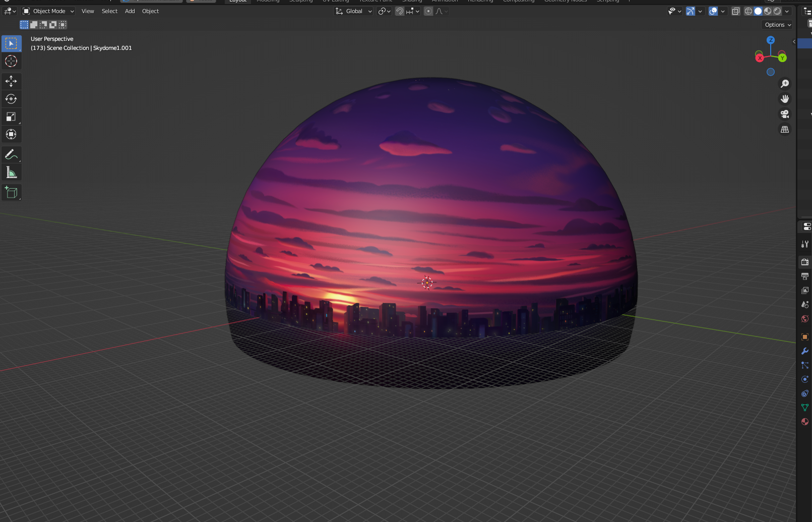Viewport: 812px width, 522px height.
Task: Set selection mode to new selection
Action: pos(24,25)
